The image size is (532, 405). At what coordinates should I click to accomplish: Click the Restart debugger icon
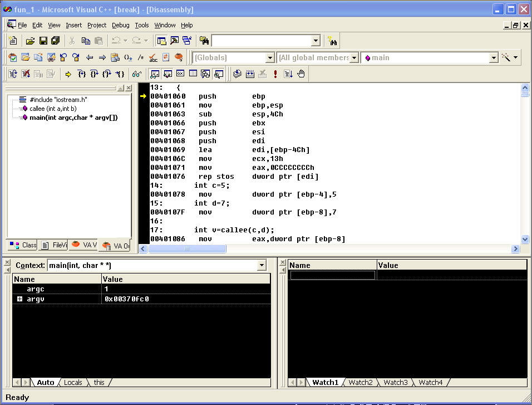(12, 74)
